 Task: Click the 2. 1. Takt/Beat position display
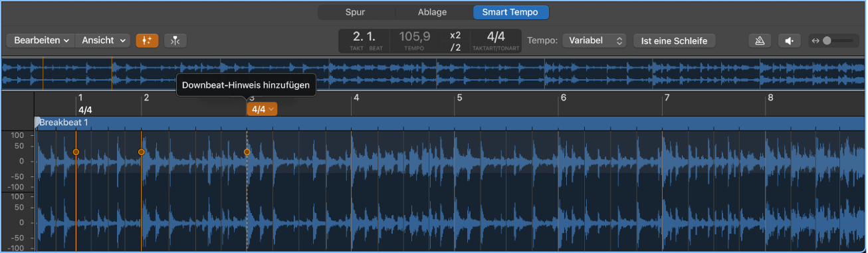tap(364, 41)
